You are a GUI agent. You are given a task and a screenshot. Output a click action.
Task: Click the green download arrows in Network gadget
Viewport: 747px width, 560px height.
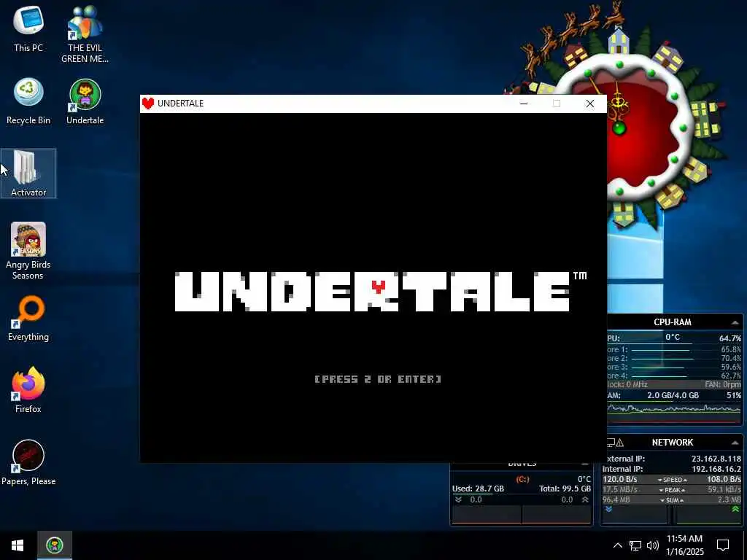[735, 510]
